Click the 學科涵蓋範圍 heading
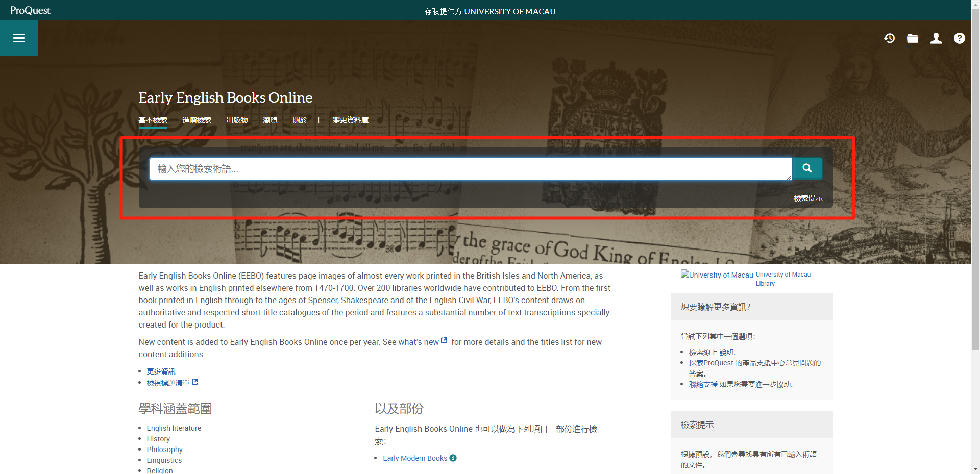Screen dimensions: 980x474 point(175,409)
